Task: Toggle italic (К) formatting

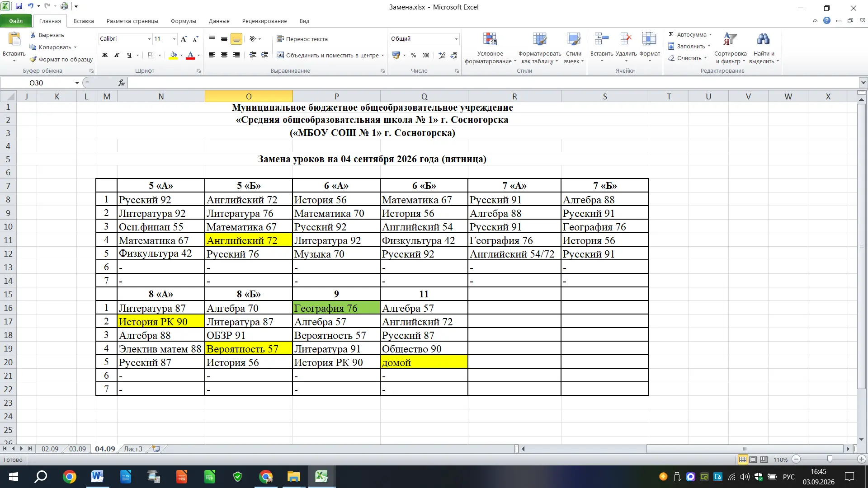Action: 117,55
